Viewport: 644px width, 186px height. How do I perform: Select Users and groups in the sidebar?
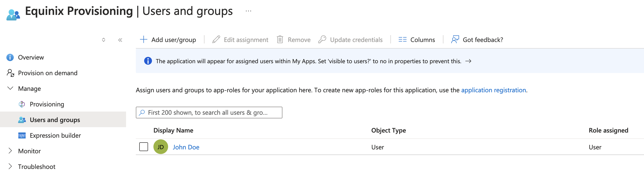click(63, 120)
